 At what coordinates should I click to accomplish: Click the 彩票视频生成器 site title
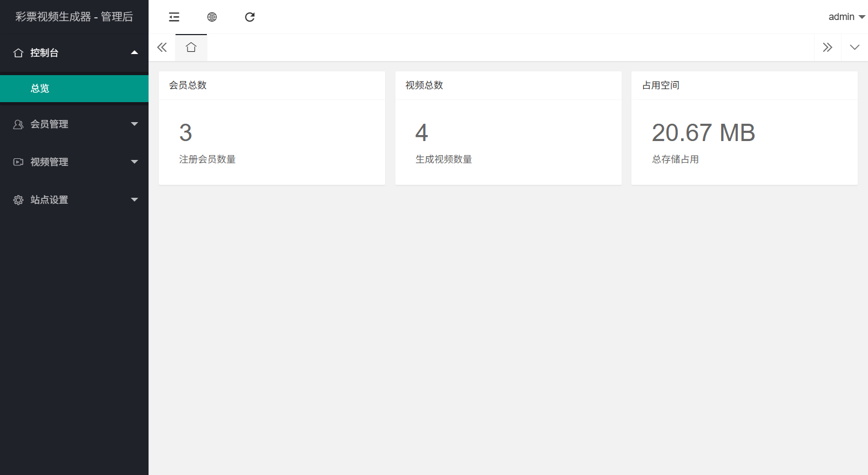pos(74,17)
